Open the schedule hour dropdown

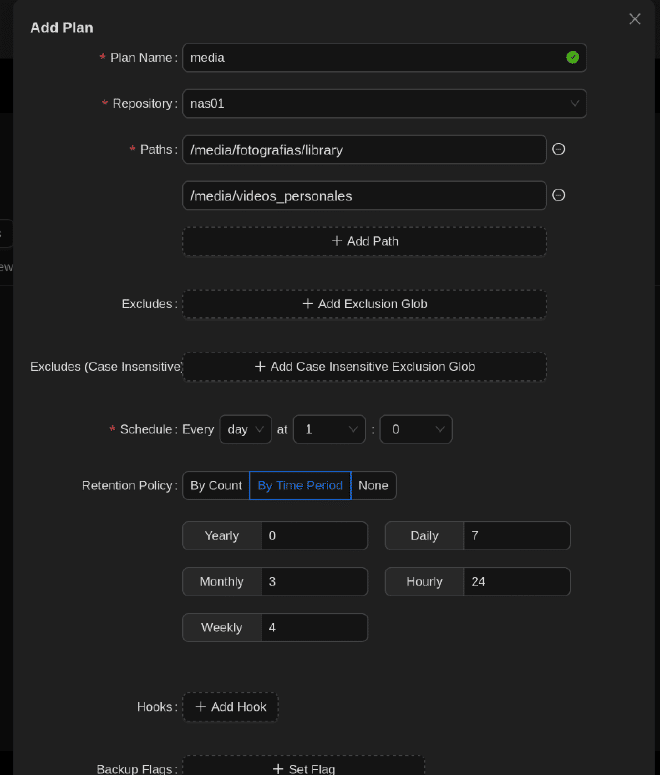coord(329,430)
